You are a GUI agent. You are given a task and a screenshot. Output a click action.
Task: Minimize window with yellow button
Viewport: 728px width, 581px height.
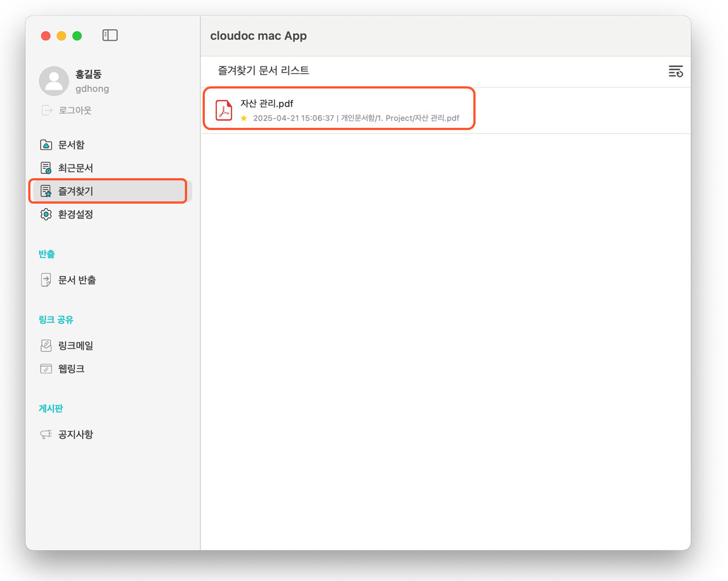(x=61, y=36)
